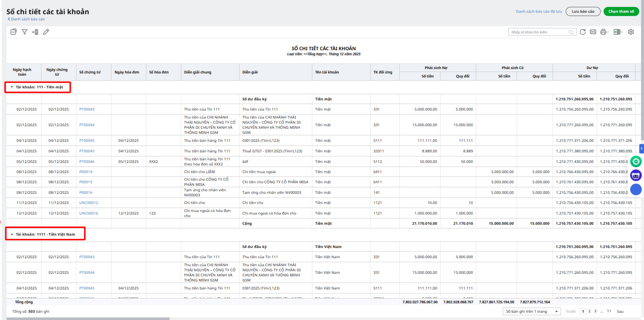
Task: Click the pencil edit icon
Action: [x=46, y=32]
